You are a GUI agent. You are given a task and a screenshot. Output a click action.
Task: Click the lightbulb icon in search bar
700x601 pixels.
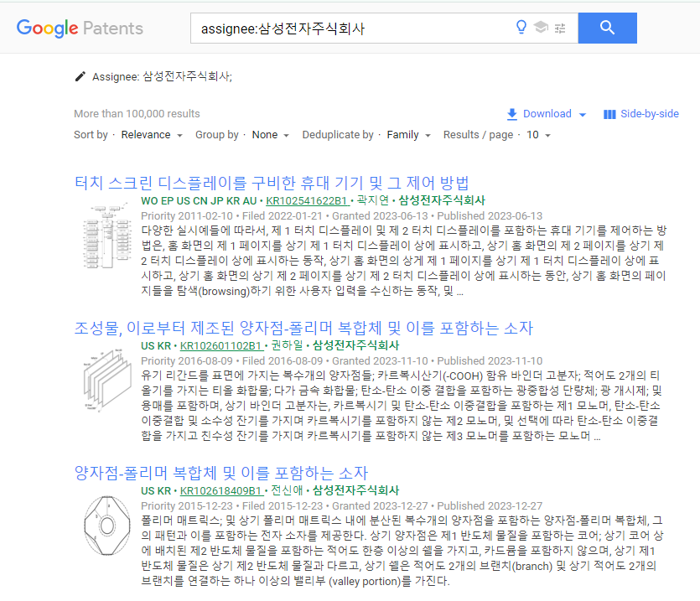[521, 27]
